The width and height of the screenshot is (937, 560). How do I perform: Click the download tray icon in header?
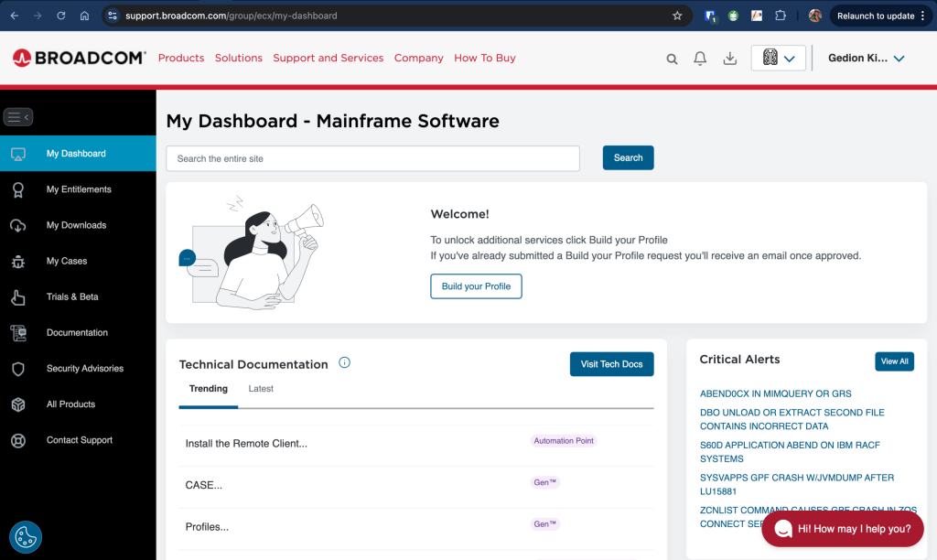tap(730, 59)
